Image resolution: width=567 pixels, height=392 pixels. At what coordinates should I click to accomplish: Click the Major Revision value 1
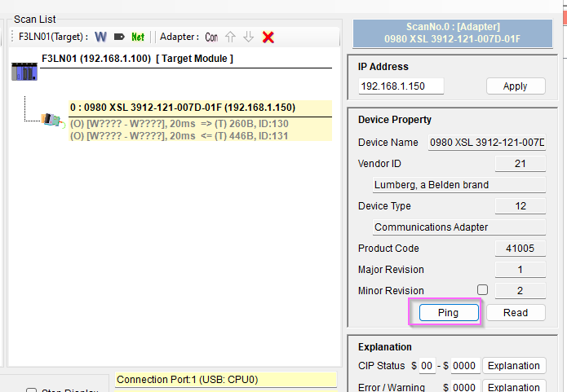coord(520,270)
